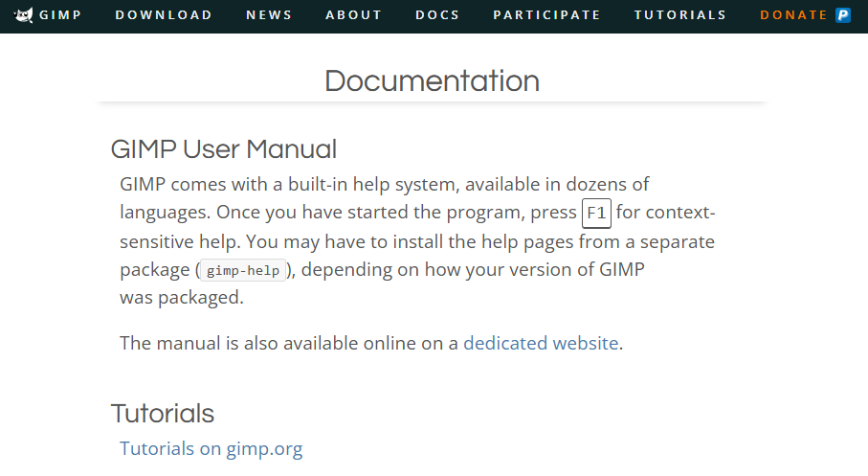Image resolution: width=868 pixels, height=476 pixels.
Task: Open the Participate menu item
Action: pyautogui.click(x=547, y=15)
